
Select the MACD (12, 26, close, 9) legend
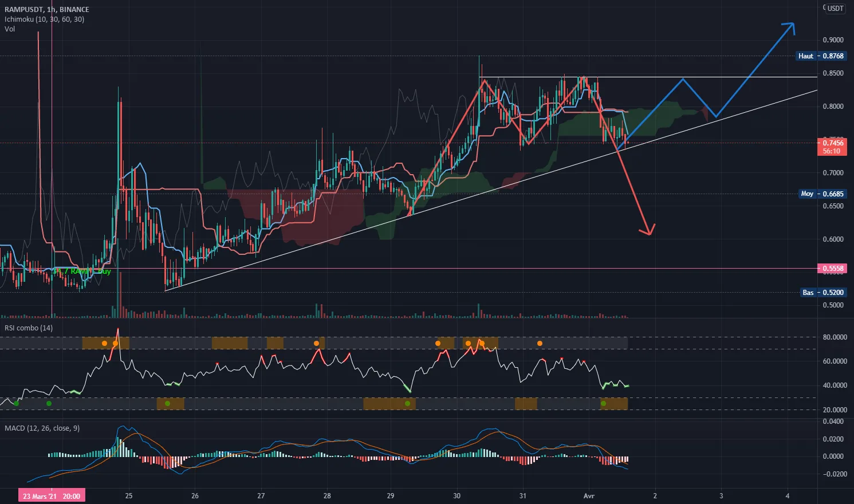coord(42,428)
